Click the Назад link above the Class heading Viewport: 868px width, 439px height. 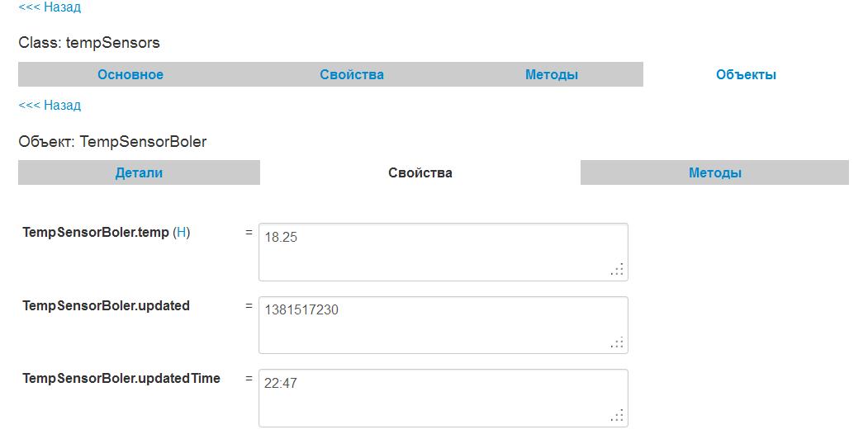click(x=50, y=7)
